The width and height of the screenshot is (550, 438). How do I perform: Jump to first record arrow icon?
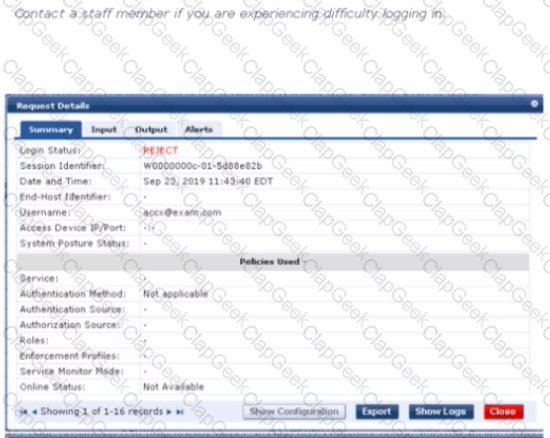24,412
